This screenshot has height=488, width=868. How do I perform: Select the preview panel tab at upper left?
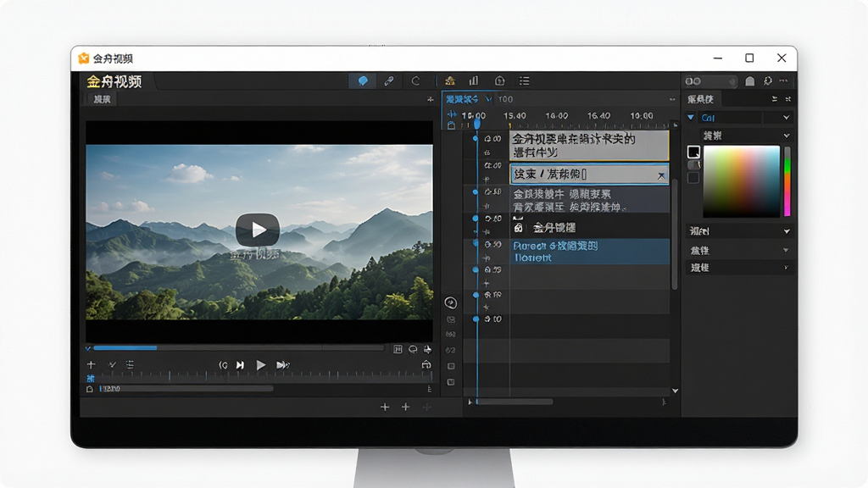(x=102, y=99)
